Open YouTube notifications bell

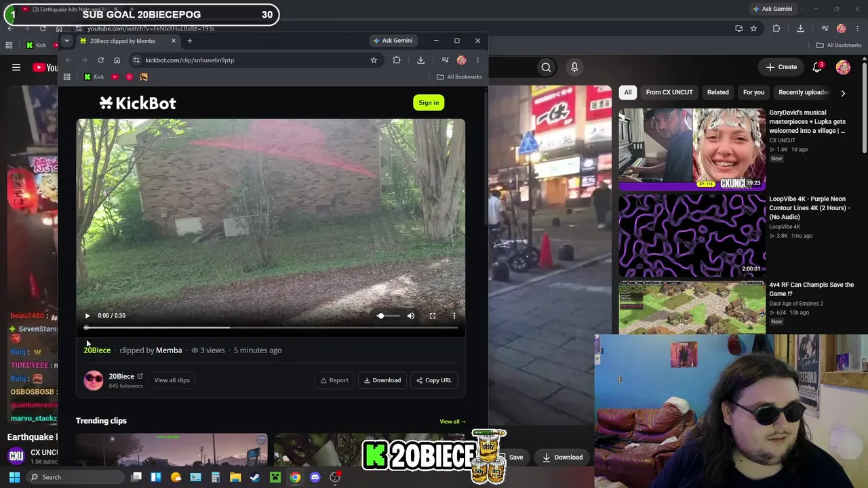click(818, 67)
